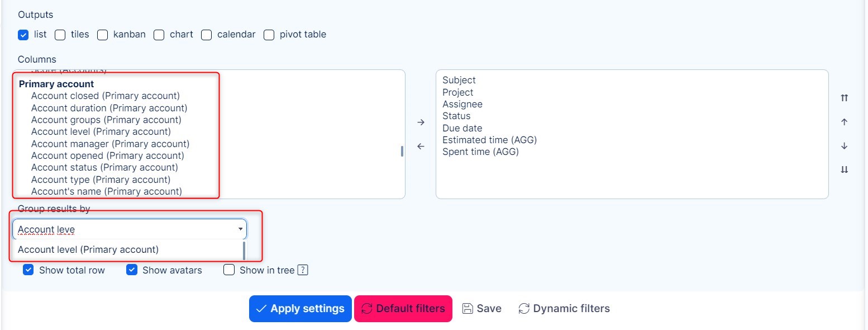Click the Save disk icon
This screenshot has height=330, width=868.
(468, 309)
